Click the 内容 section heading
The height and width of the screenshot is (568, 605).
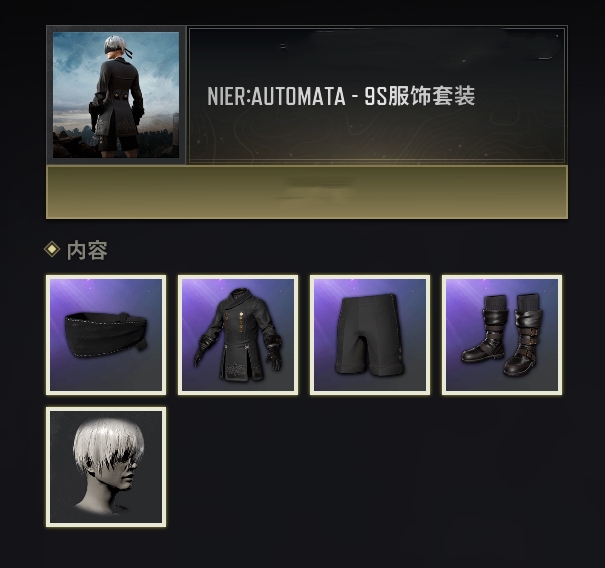pos(87,250)
